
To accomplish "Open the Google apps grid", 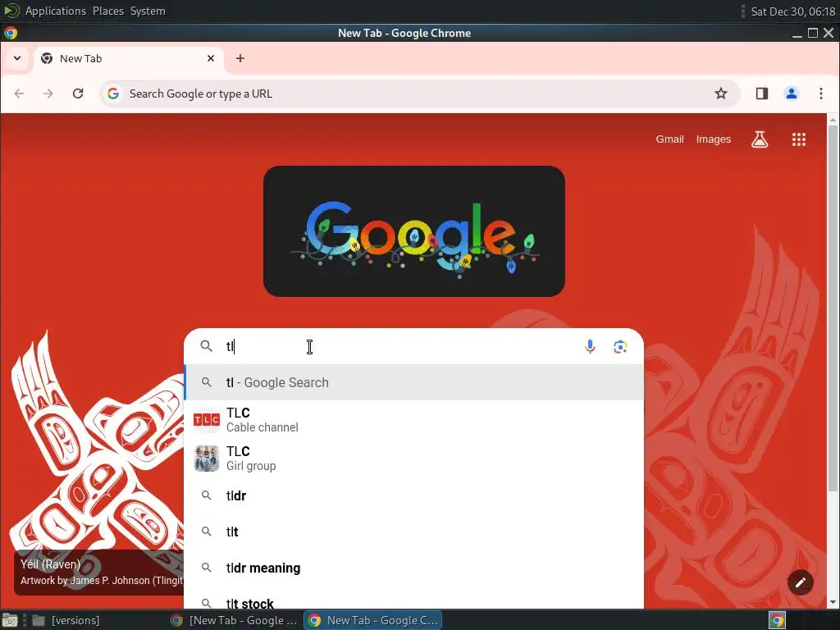I will tap(799, 139).
